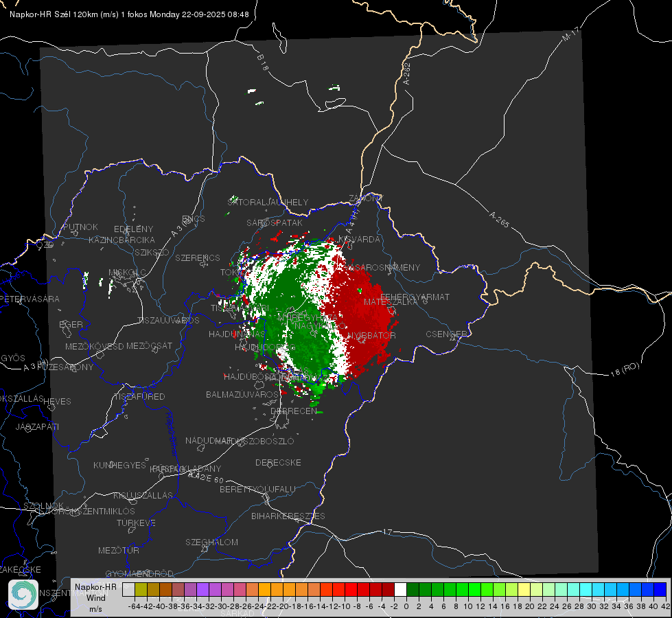The width and height of the screenshot is (672, 618).
Task: Pick the violet swatch above the -34 label
Action: pyautogui.click(x=202, y=589)
